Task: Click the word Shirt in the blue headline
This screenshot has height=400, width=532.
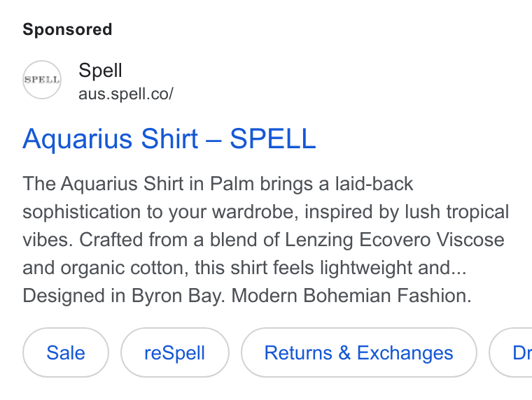Action: coord(169,138)
